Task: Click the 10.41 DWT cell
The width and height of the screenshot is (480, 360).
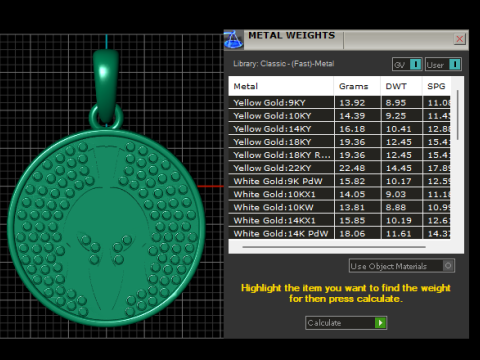Action: [401, 129]
